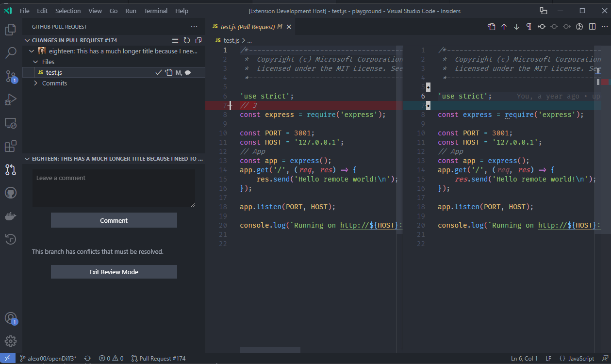611x364 pixels.
Task: Open the Edit menu
Action: click(42, 11)
